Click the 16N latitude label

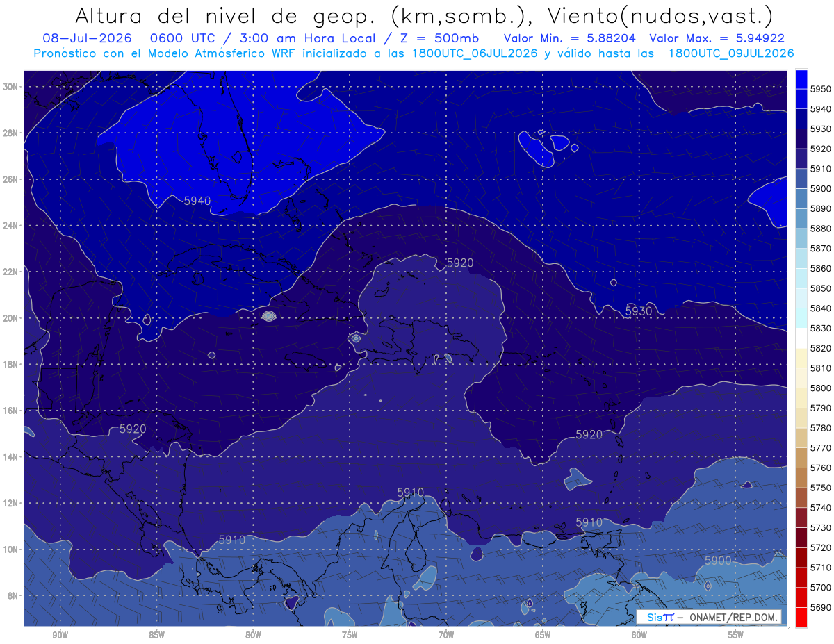tap(10, 411)
